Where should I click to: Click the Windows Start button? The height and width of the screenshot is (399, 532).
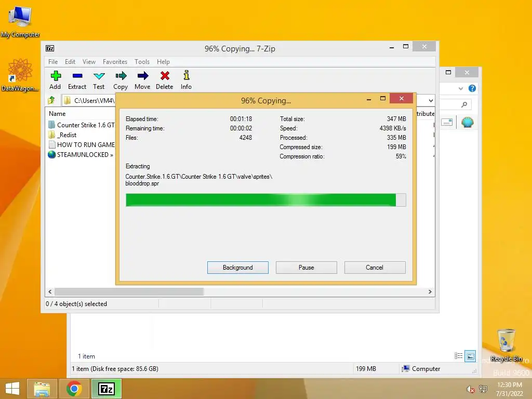click(x=12, y=389)
